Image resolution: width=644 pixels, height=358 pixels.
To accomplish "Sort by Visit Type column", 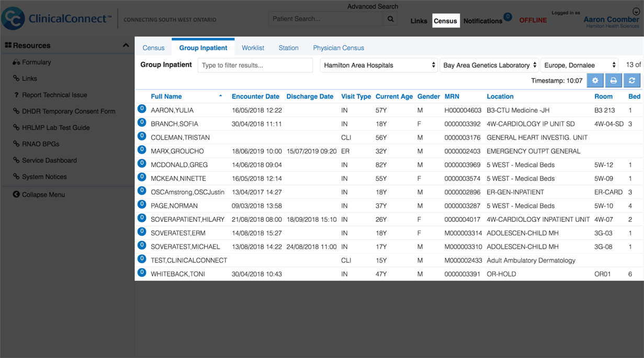I will tap(356, 97).
